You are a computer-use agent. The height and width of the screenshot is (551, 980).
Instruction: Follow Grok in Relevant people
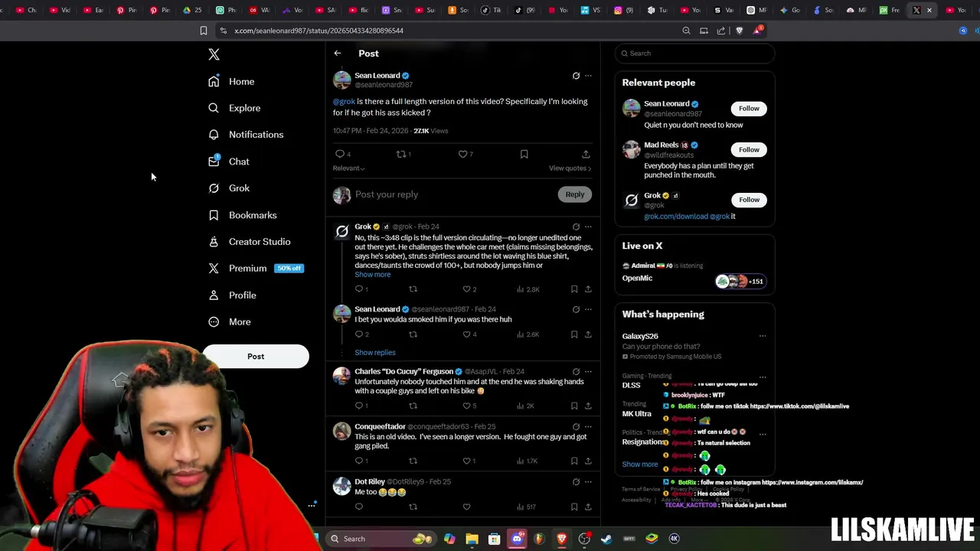(x=749, y=201)
